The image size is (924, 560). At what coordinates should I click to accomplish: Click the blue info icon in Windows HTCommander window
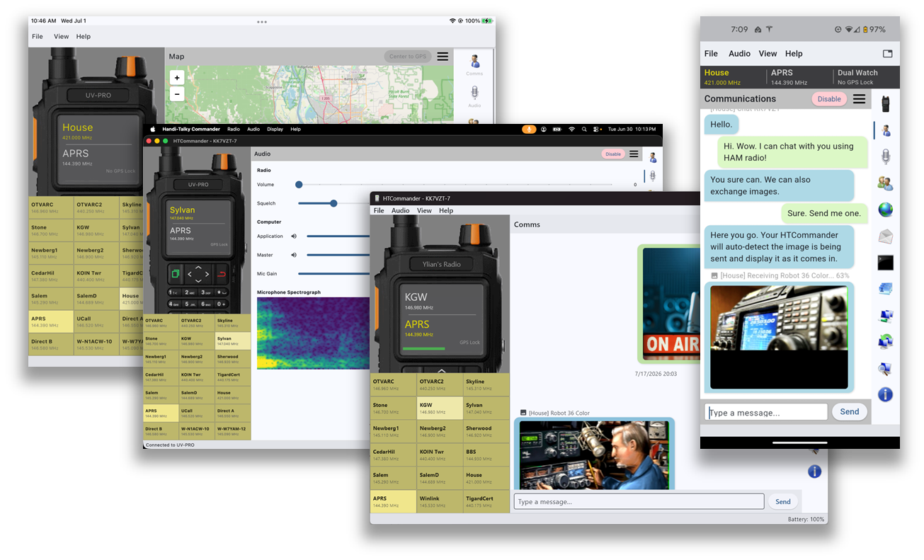pyautogui.click(x=814, y=471)
